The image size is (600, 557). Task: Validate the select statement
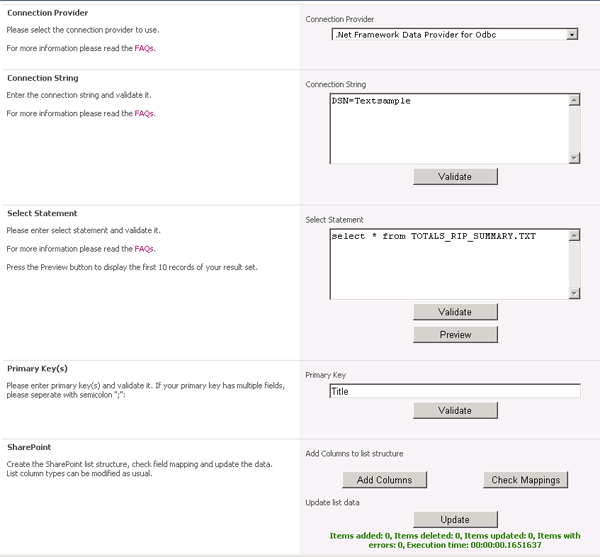455,312
